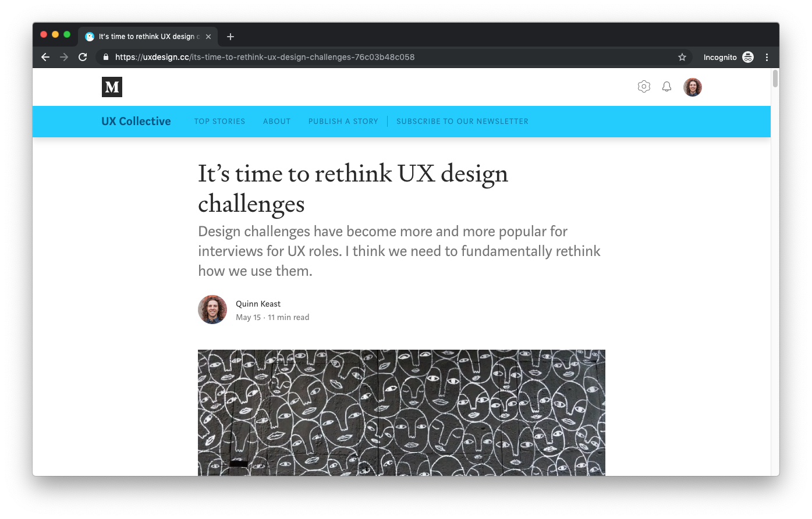The width and height of the screenshot is (812, 519).
Task: Reload the page with refresh icon
Action: click(83, 57)
